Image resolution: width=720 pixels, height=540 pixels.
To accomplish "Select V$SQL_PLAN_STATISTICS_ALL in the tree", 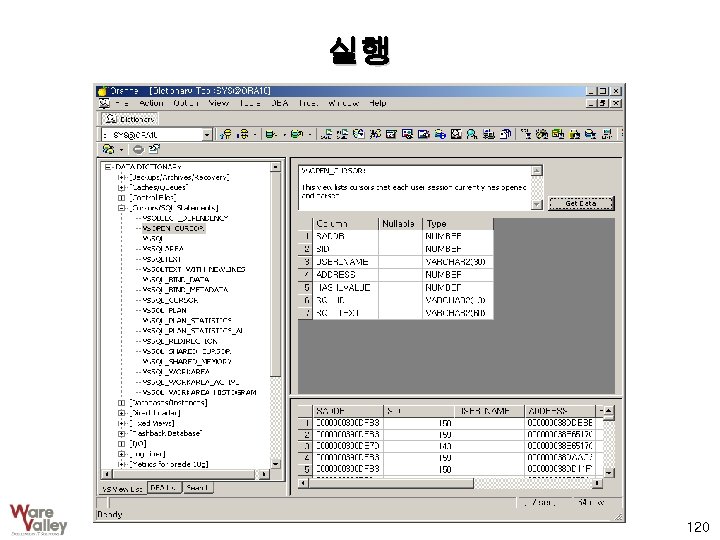I will [x=192, y=331].
